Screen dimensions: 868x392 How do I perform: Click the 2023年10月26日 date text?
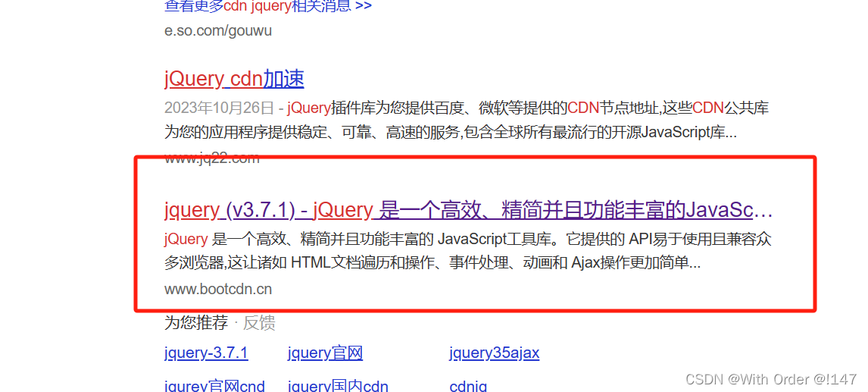coord(219,108)
